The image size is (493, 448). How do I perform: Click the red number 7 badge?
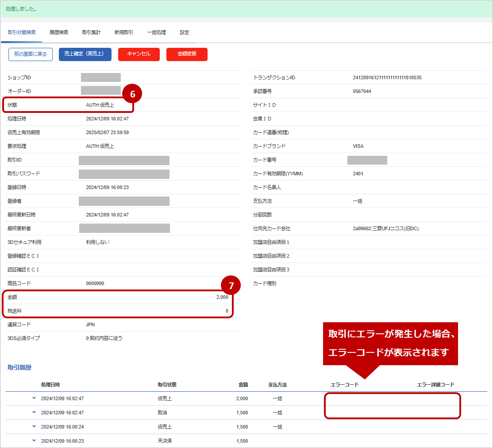coord(231,286)
